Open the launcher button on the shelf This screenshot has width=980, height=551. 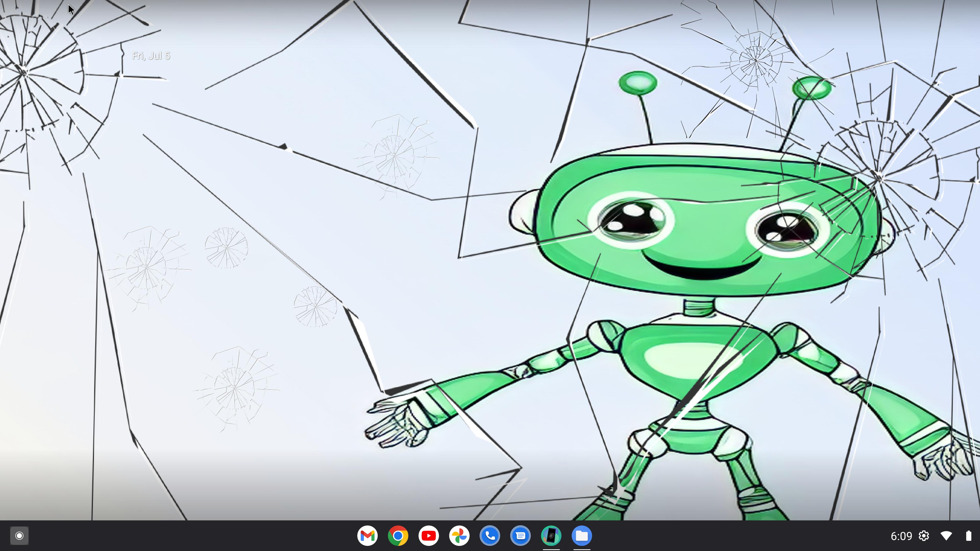pyautogui.click(x=19, y=536)
